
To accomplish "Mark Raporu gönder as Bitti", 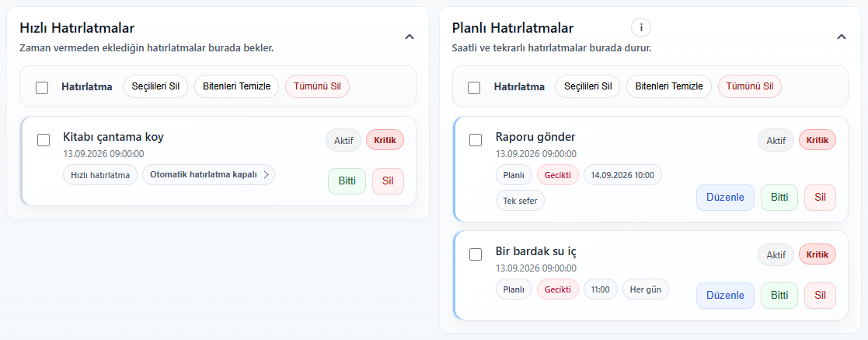I will point(779,198).
